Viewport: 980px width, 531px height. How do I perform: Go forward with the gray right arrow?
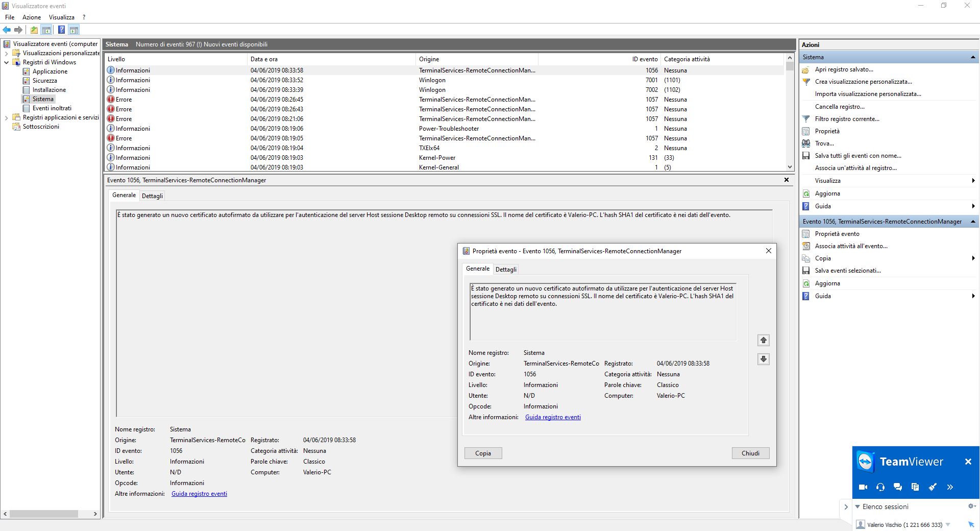coord(18,30)
